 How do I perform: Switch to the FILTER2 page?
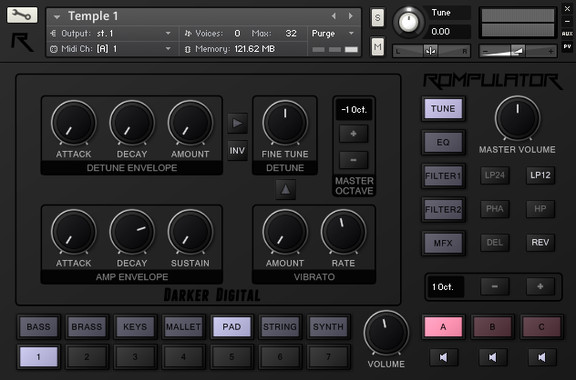(443, 209)
